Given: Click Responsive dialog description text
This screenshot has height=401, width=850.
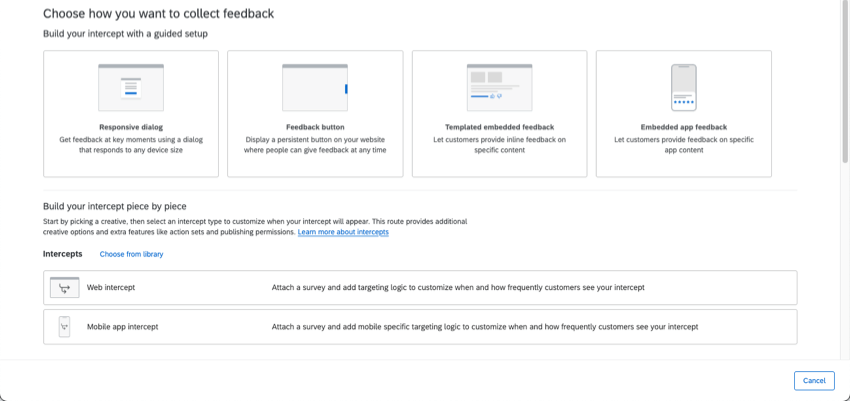Looking at the screenshot, I should point(131,145).
